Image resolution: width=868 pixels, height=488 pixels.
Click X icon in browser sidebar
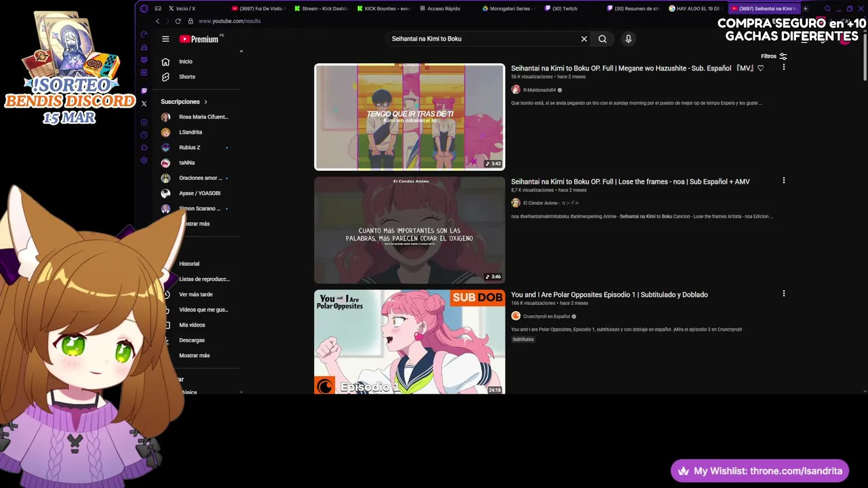coord(144,104)
